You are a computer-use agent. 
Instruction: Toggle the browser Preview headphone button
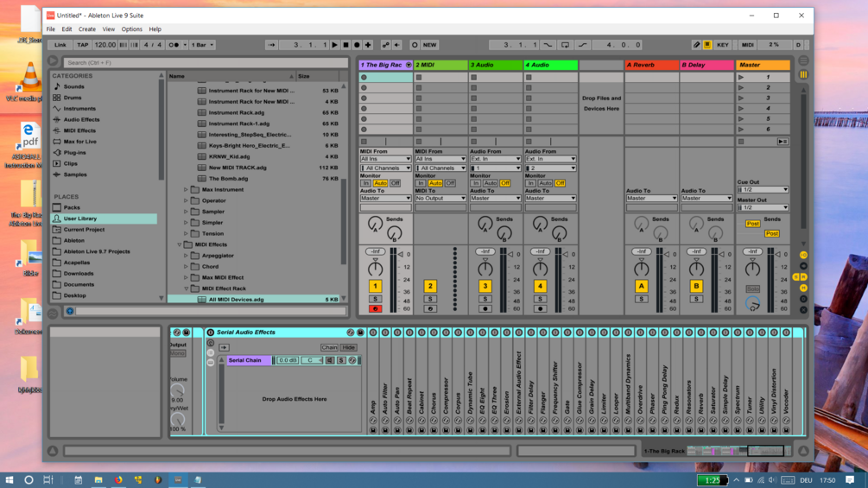[70, 312]
